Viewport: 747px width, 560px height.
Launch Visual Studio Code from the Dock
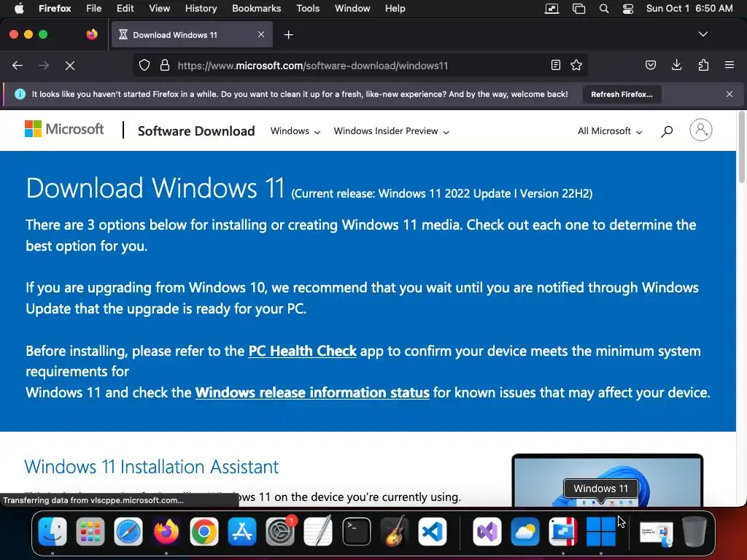click(x=432, y=532)
